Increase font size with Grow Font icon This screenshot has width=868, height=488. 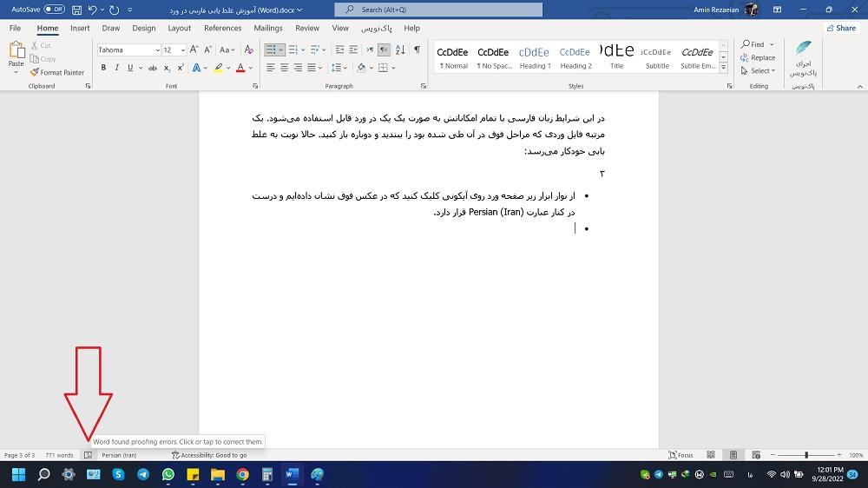pos(193,49)
